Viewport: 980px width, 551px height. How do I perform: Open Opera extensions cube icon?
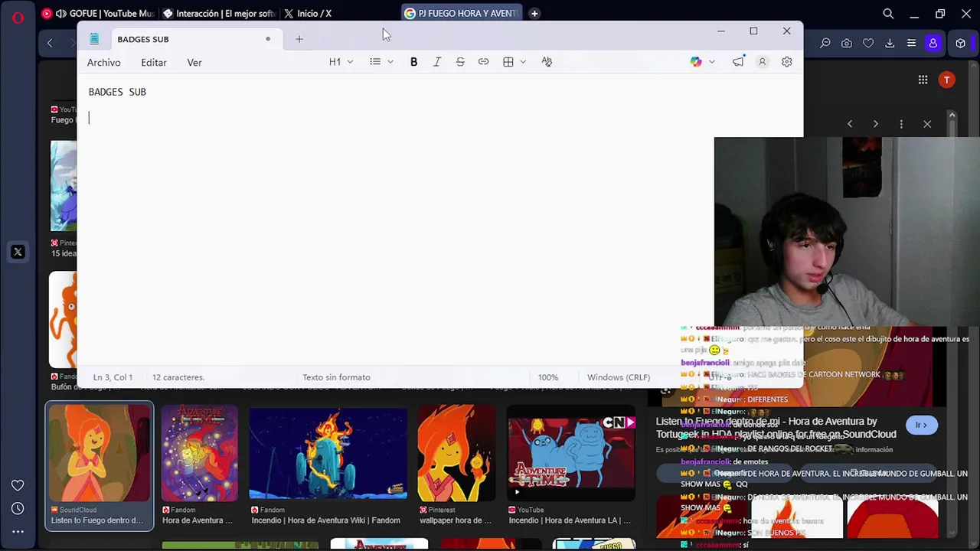961,44
